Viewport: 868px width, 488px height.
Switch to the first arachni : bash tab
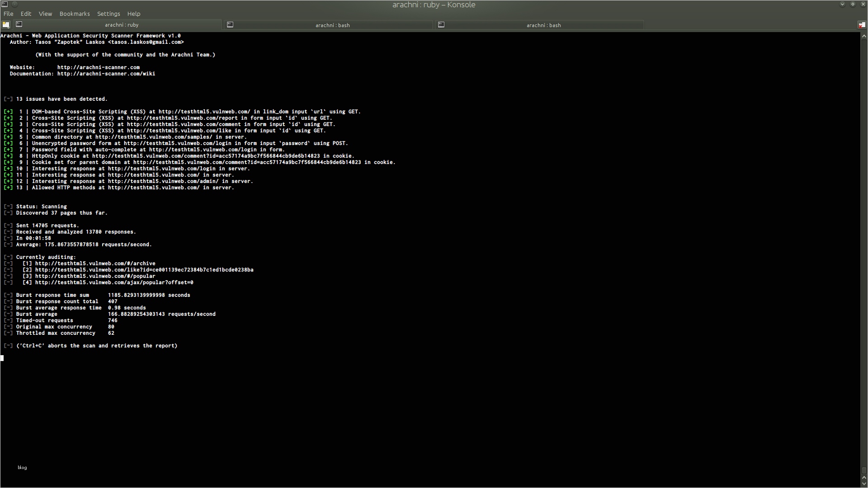(x=332, y=25)
